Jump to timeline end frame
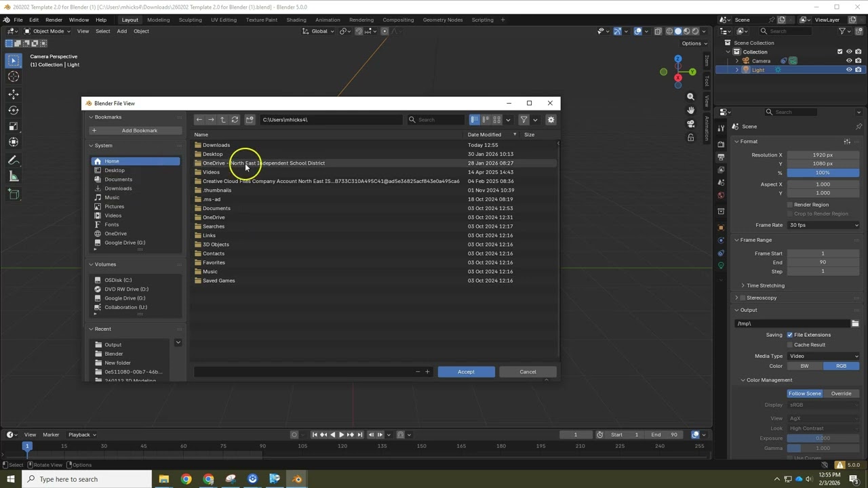Image resolution: width=868 pixels, height=488 pixels. 360,434
